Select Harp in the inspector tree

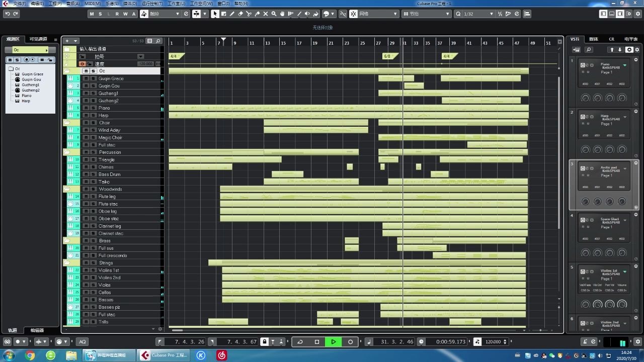coord(26,101)
